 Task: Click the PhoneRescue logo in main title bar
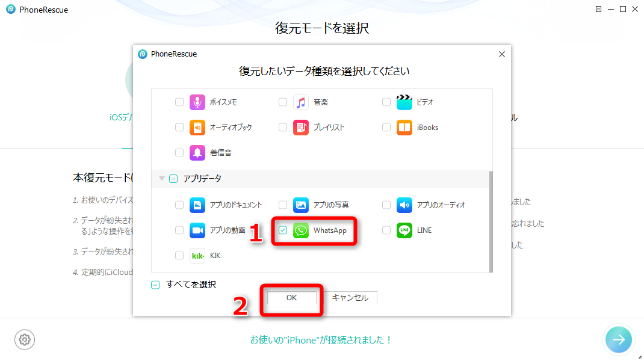click(x=11, y=9)
